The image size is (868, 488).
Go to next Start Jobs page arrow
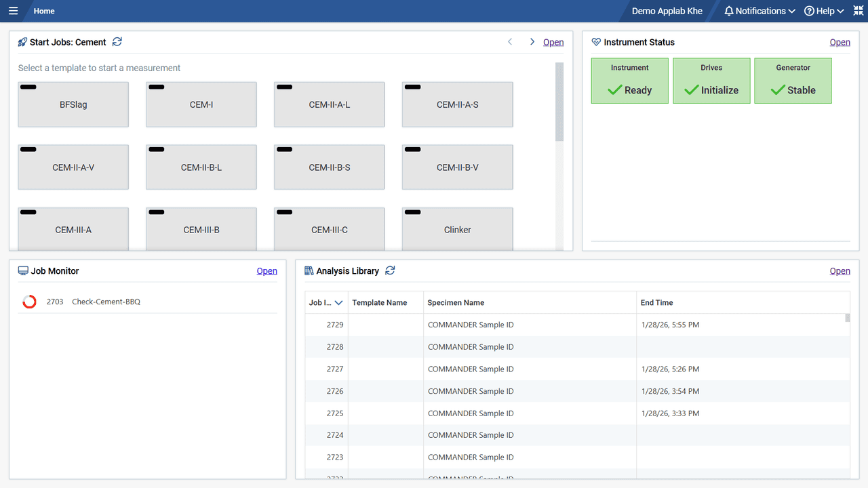pyautogui.click(x=532, y=42)
